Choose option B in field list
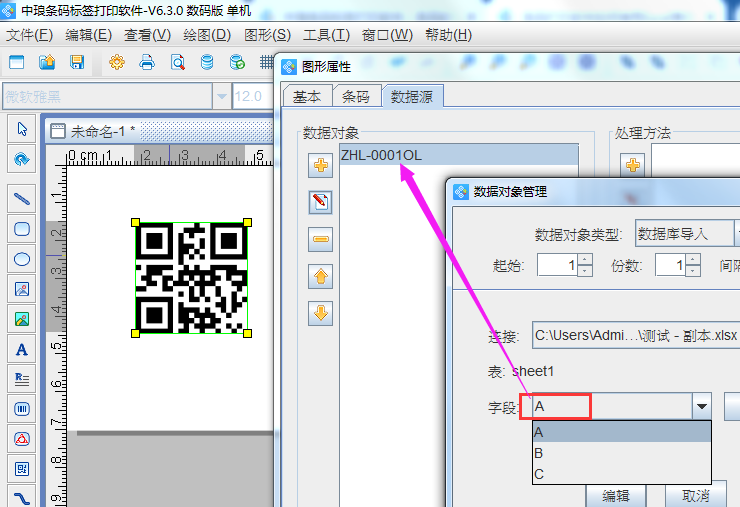The height and width of the screenshot is (507, 740). (x=539, y=453)
